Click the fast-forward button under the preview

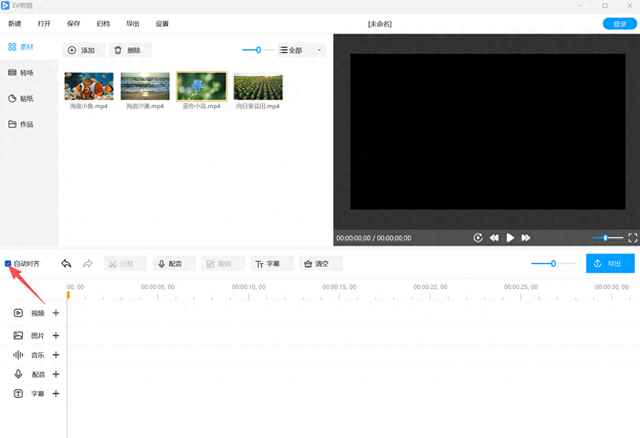click(x=526, y=238)
